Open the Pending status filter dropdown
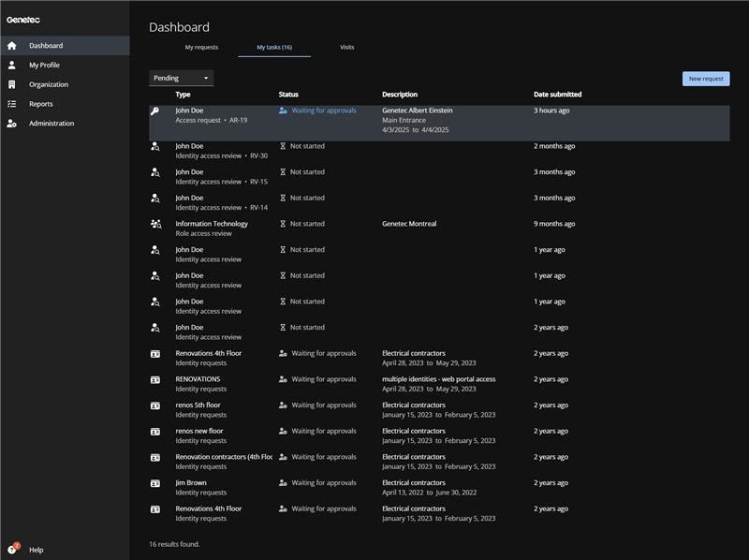 point(179,78)
